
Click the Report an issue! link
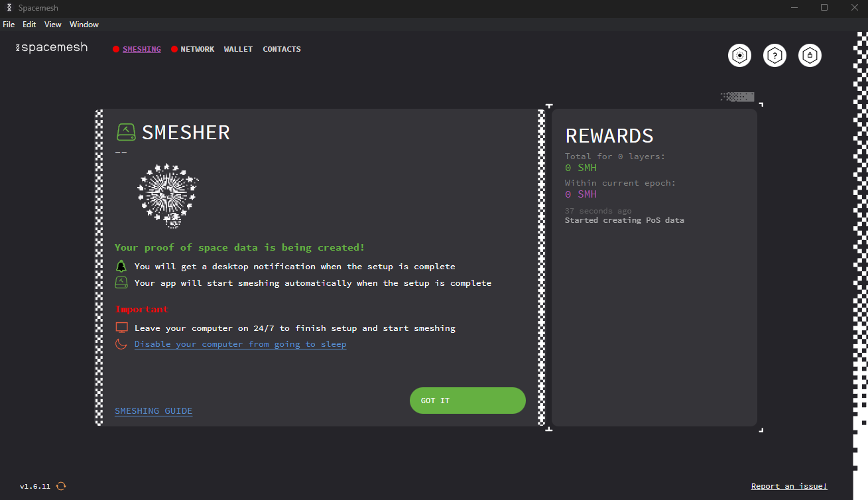(x=789, y=486)
